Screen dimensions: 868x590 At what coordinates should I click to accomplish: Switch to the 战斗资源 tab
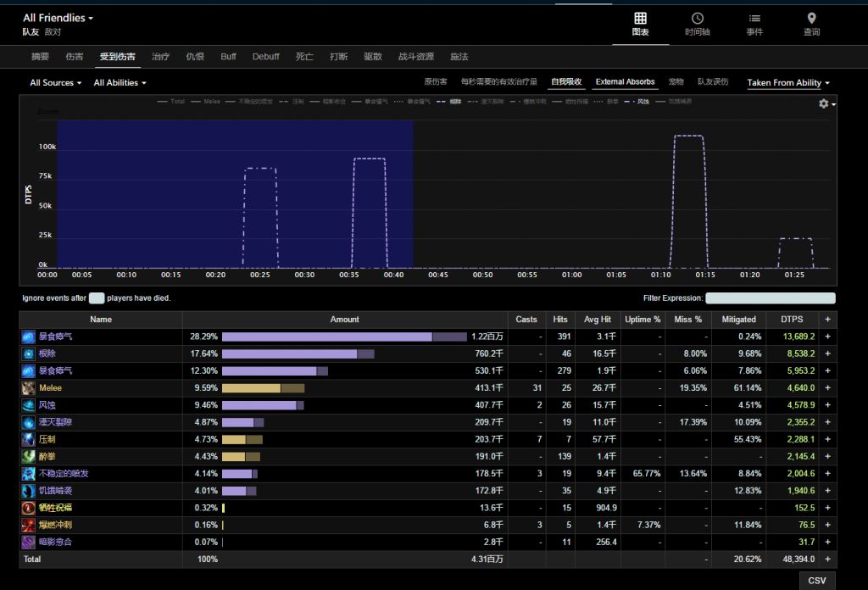pos(415,57)
